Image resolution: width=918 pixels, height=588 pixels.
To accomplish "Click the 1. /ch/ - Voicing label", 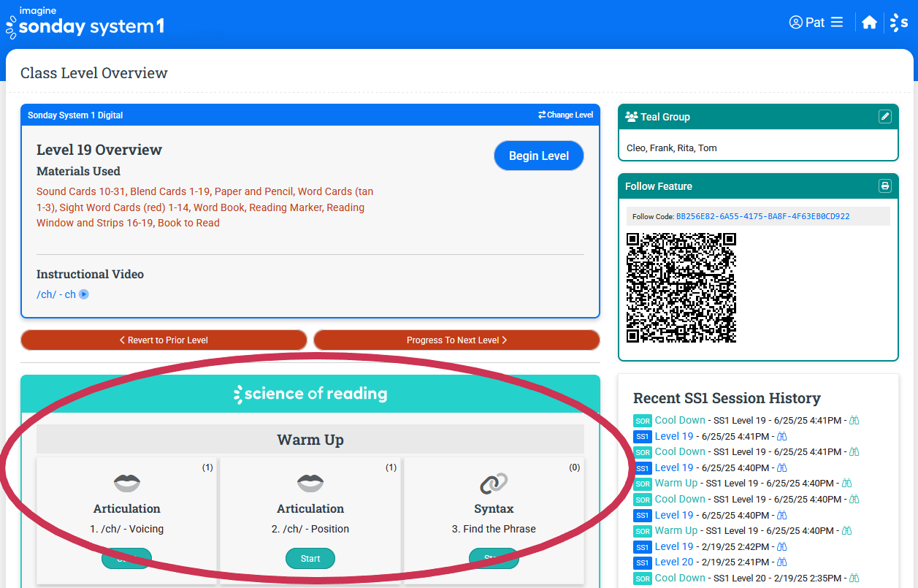I will [x=127, y=529].
